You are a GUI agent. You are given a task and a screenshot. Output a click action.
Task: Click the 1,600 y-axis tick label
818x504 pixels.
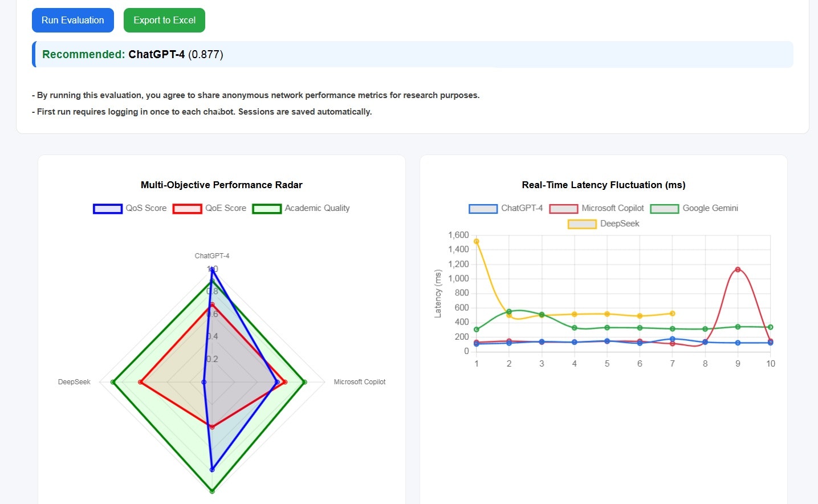pos(458,235)
